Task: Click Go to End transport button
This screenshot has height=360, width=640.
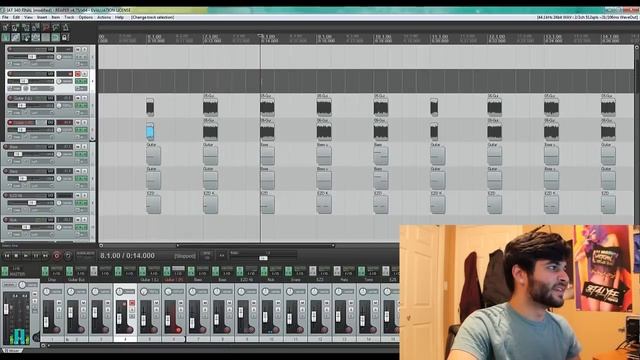Action: pos(45,256)
